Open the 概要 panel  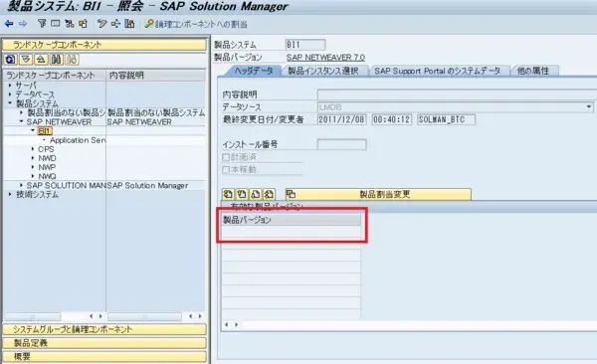coord(104,357)
